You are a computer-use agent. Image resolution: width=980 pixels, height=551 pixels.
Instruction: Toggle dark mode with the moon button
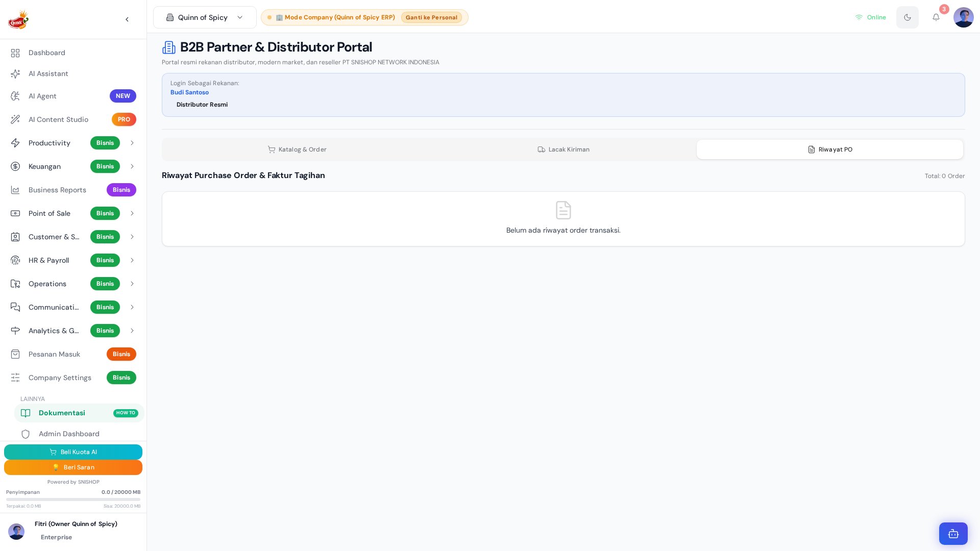pyautogui.click(x=908, y=17)
